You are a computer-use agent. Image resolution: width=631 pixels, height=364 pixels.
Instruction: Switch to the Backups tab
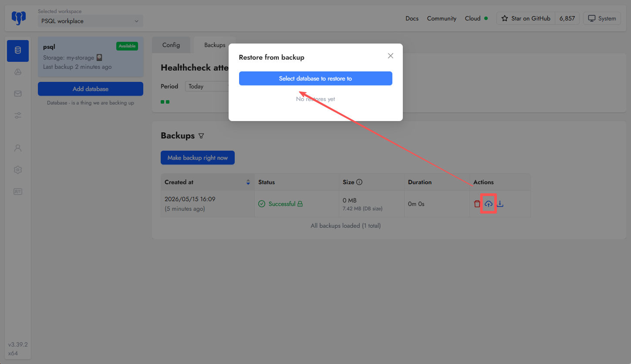(215, 45)
